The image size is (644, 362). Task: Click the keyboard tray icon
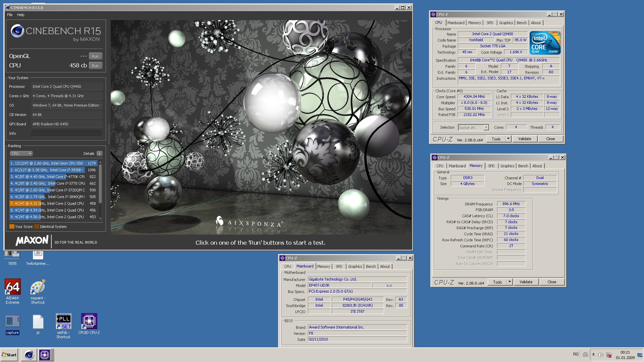click(585, 355)
